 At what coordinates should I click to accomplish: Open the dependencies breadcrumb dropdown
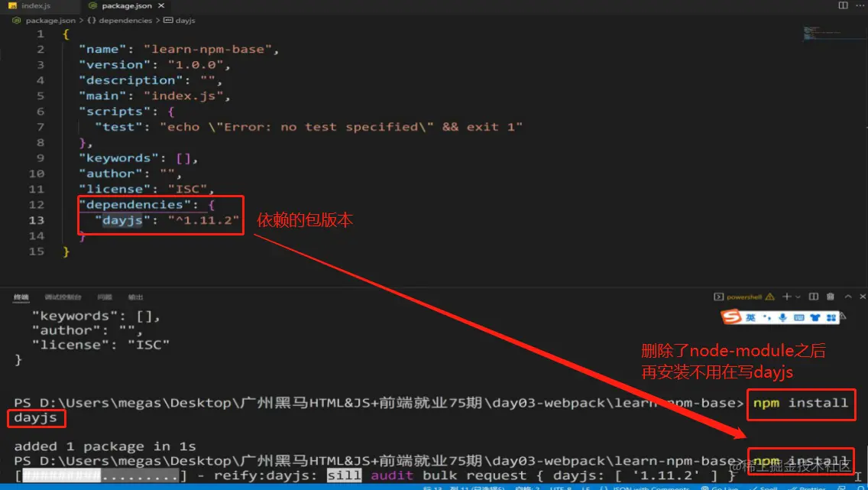(122, 21)
